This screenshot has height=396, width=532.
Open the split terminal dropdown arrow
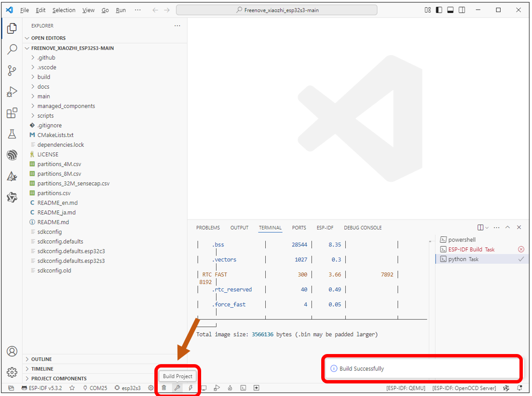tap(487, 227)
